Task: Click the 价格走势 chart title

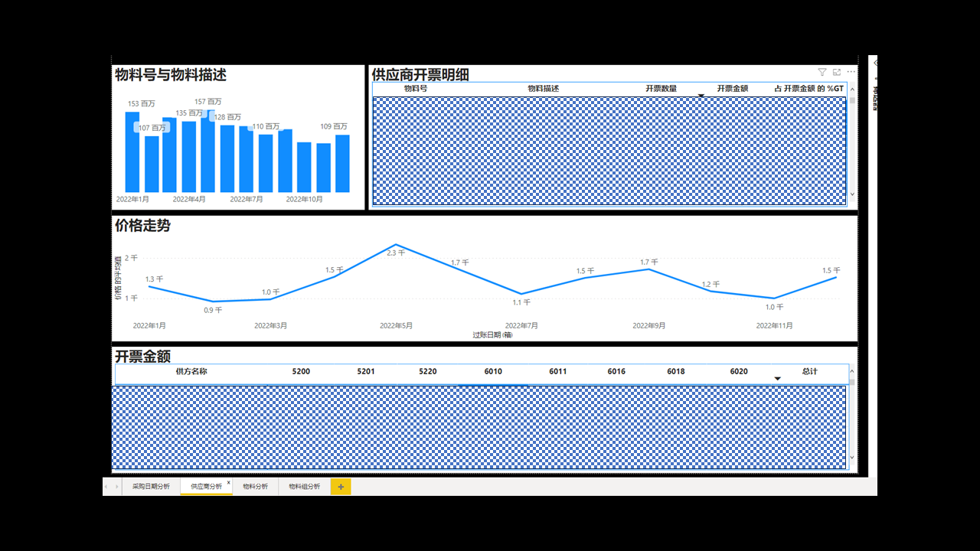Action: point(142,226)
